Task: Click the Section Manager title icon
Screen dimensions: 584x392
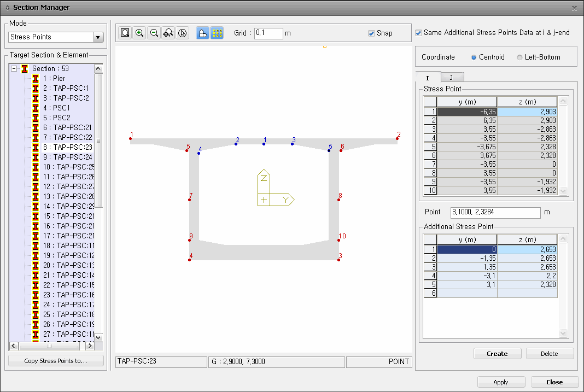Action: click(8, 8)
